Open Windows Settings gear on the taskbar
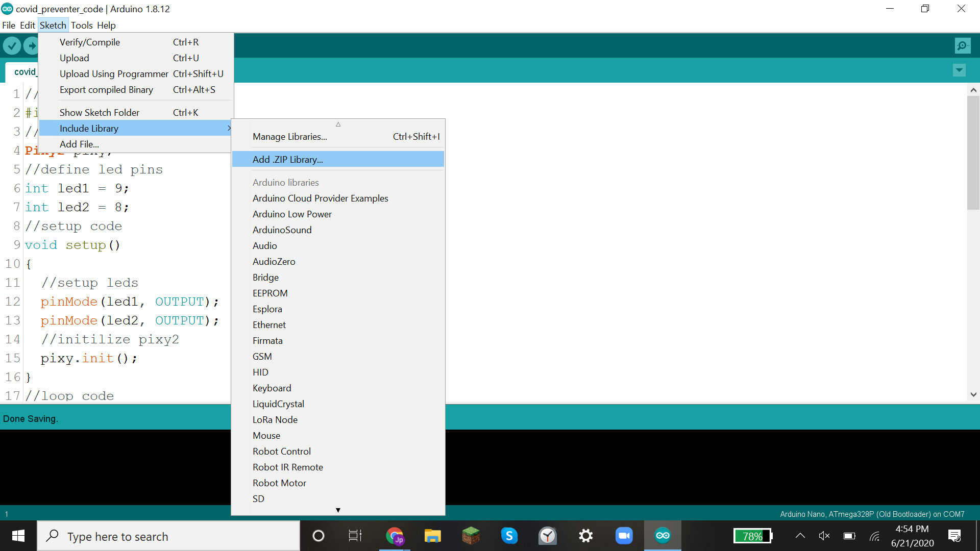Viewport: 980px width, 551px height. click(585, 536)
